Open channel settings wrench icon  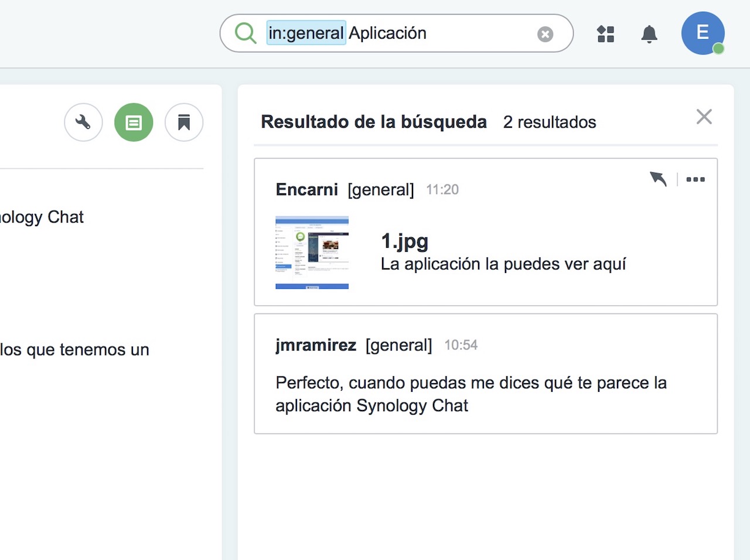[83, 122]
